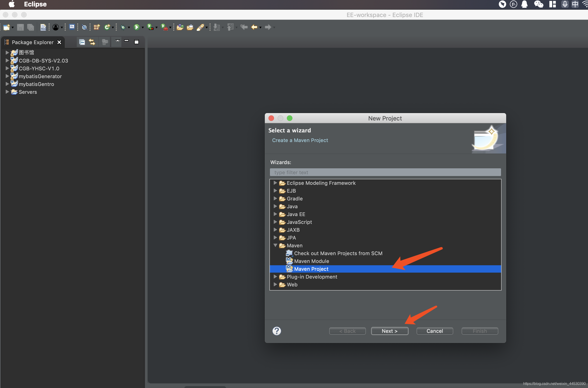Click the New Java Package icon
The height and width of the screenshot is (388, 588).
click(97, 27)
